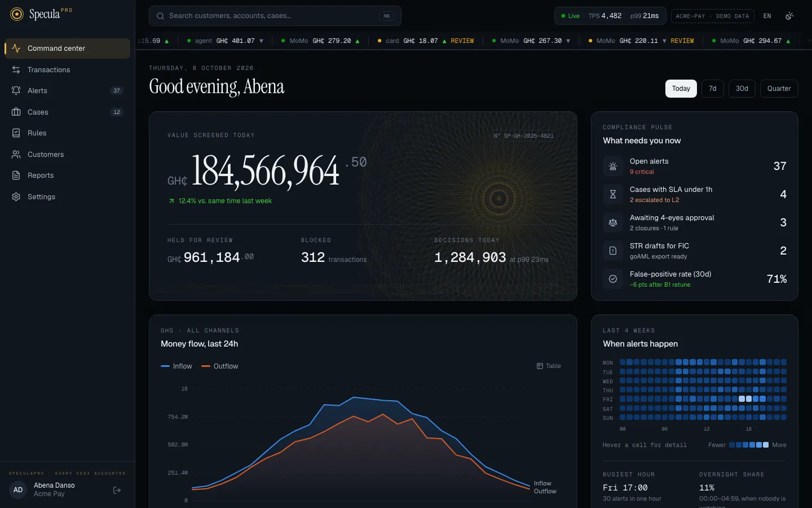
Task: Click the Rules document icon in sidebar
Action: [x=16, y=133]
